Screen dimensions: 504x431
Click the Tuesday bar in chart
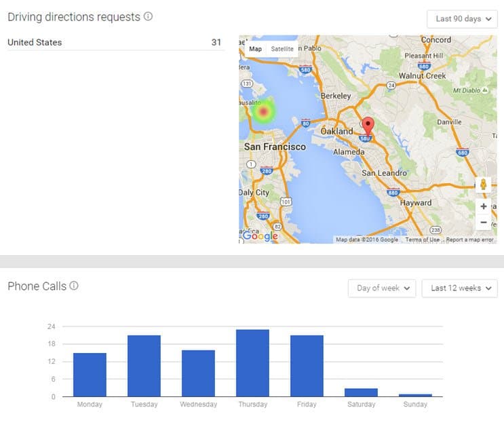(144, 366)
